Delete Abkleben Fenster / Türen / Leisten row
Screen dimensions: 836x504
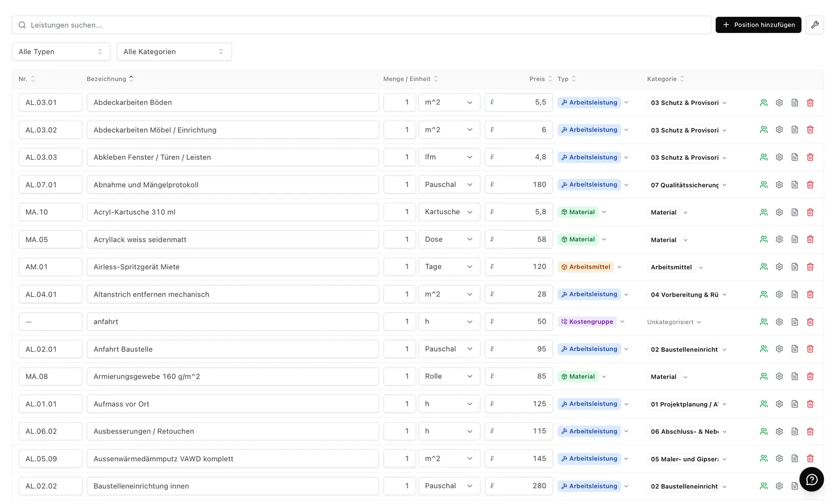point(810,157)
